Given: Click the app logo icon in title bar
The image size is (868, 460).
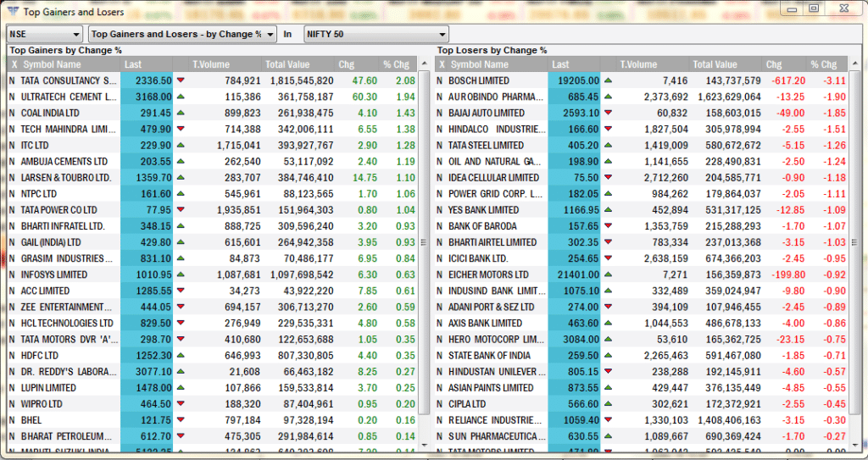Looking at the screenshot, I should point(11,12).
